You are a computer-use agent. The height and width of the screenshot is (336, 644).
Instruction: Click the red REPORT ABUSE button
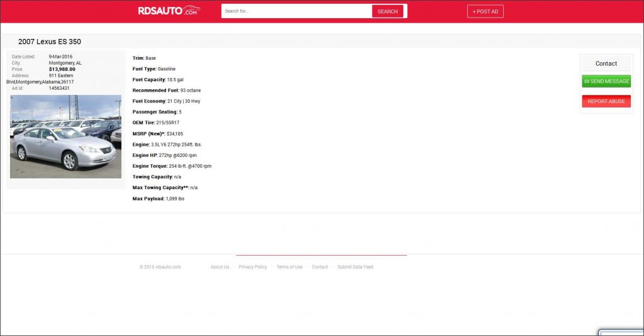606,101
